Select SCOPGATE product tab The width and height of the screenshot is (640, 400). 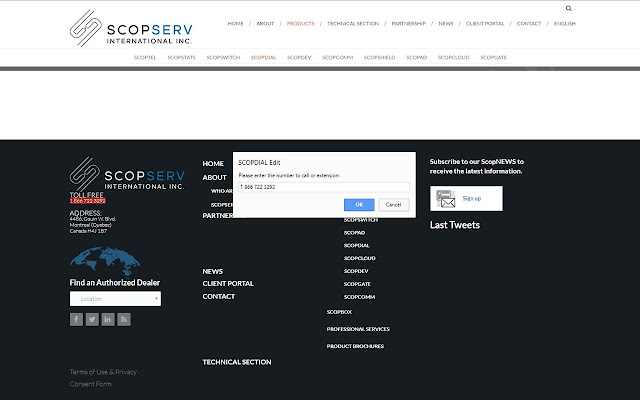493,58
